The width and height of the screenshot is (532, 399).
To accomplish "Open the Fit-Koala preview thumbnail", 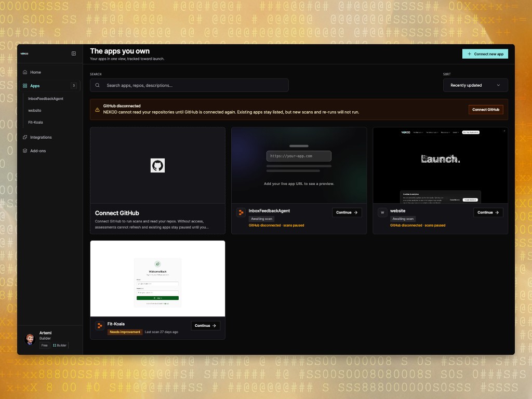I will click(157, 278).
